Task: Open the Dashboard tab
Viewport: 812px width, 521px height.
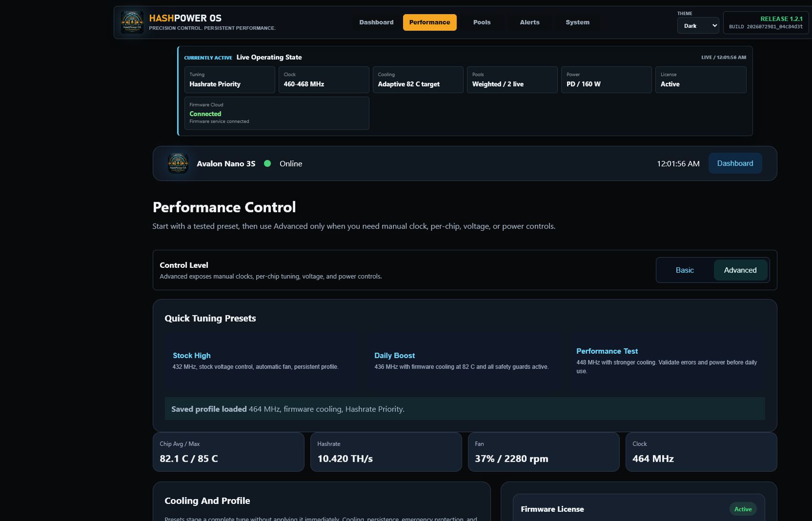Action: point(376,22)
